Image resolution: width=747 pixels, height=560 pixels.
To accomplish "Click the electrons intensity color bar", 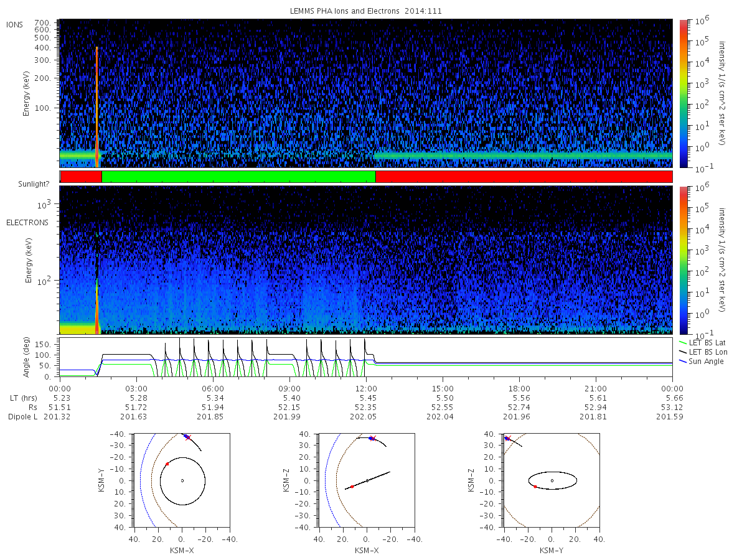I will (683, 259).
